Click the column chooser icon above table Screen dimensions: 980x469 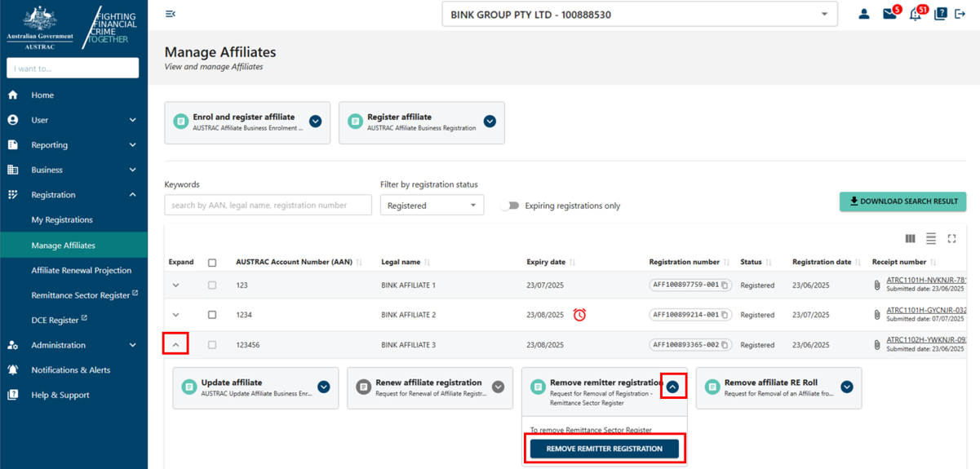click(911, 238)
